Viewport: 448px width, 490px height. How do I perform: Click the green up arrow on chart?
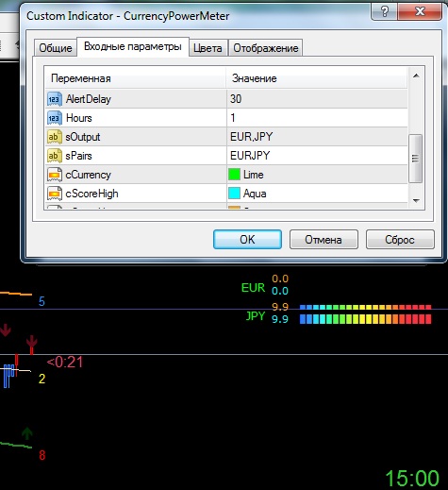[x=27, y=433]
